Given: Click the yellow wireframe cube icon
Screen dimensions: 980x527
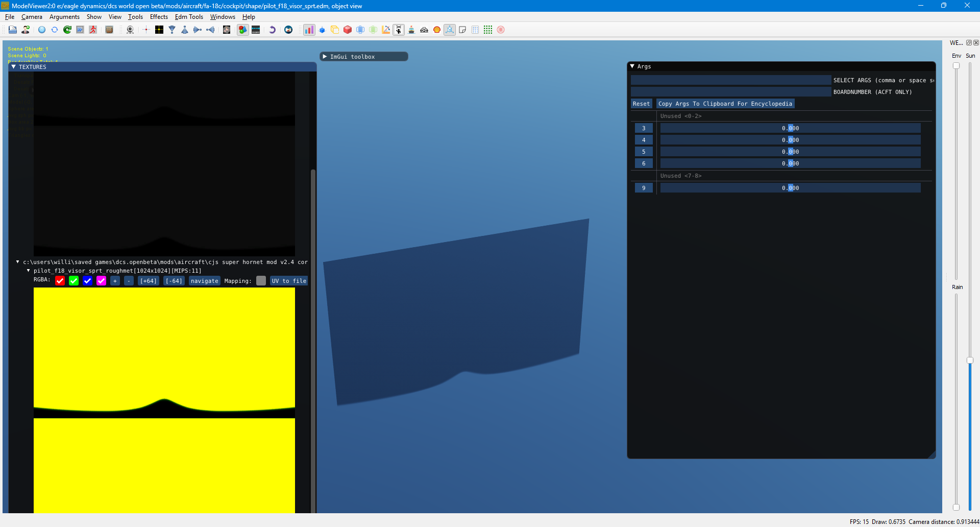Looking at the screenshot, I should pyautogui.click(x=335, y=30).
